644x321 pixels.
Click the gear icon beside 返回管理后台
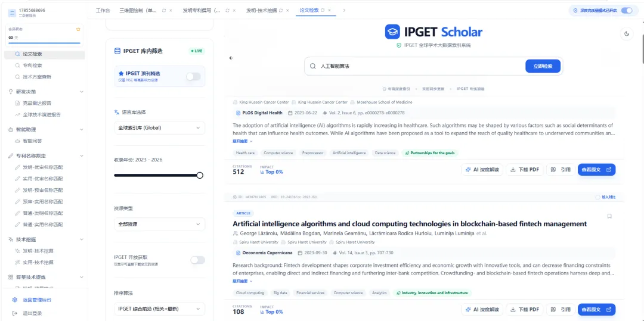click(x=15, y=300)
